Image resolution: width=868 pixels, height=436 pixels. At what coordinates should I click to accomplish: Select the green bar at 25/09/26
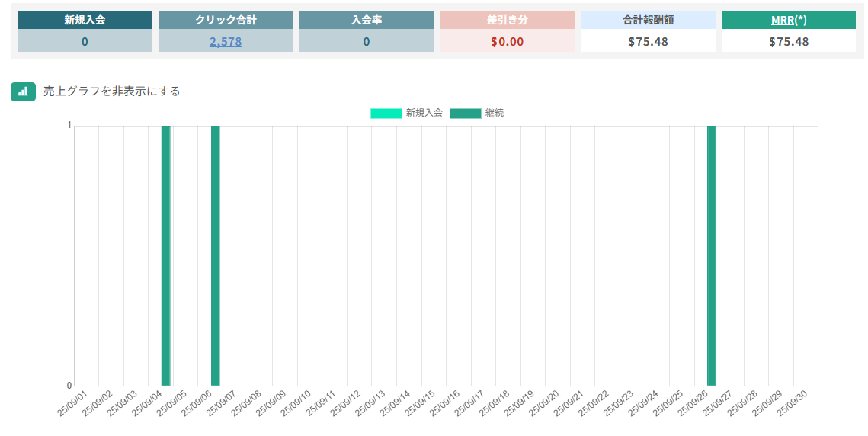point(712,255)
